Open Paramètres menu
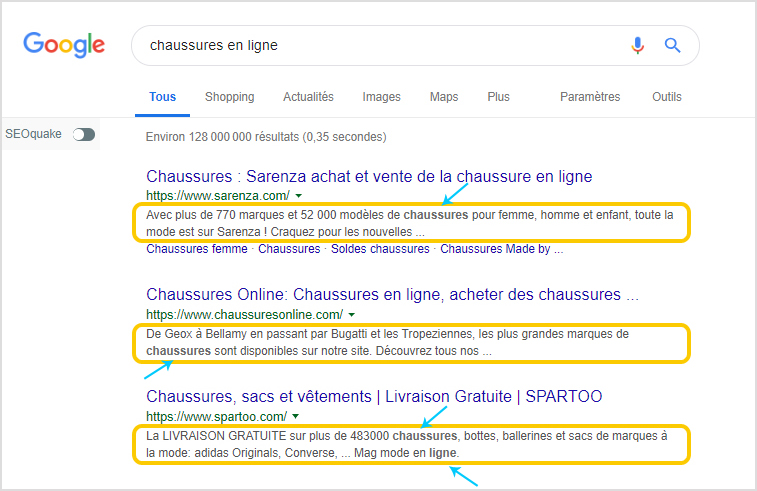Image resolution: width=757 pixels, height=491 pixels. [590, 97]
